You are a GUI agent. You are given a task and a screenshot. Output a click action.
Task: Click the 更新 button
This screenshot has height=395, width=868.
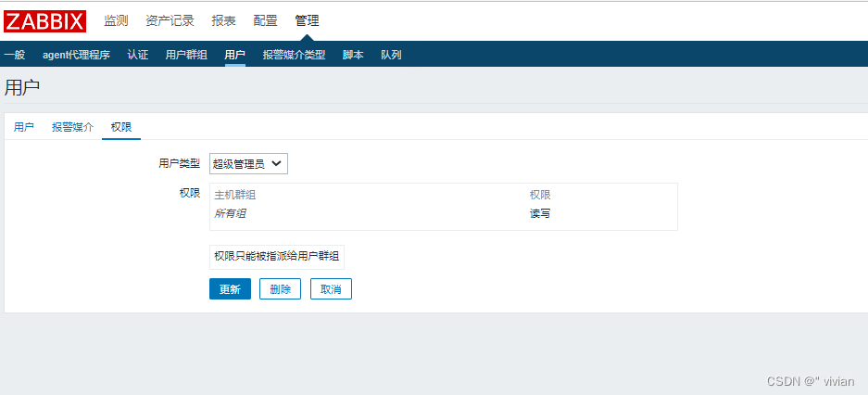coord(230,289)
